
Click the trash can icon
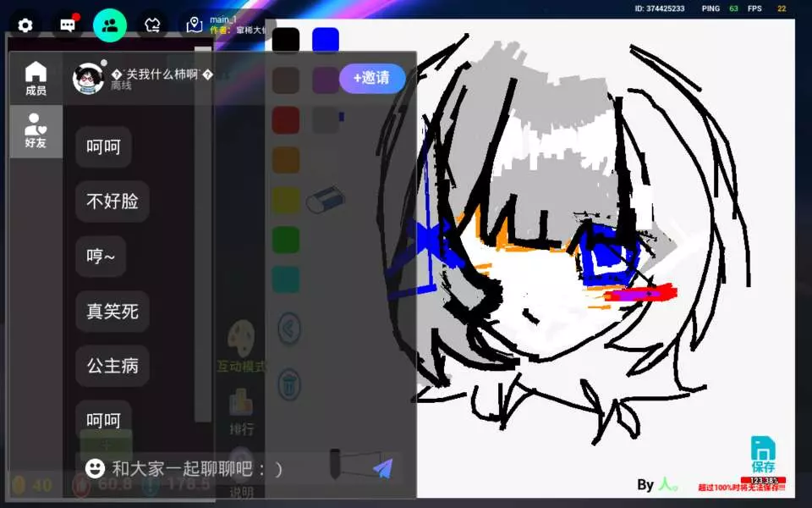point(289,384)
